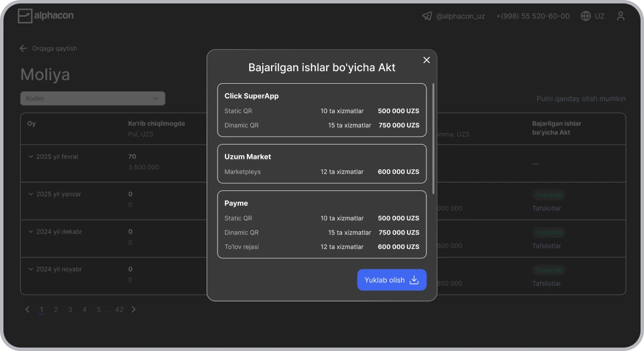Click the back arrow icon
The image size is (644, 351).
24,48
